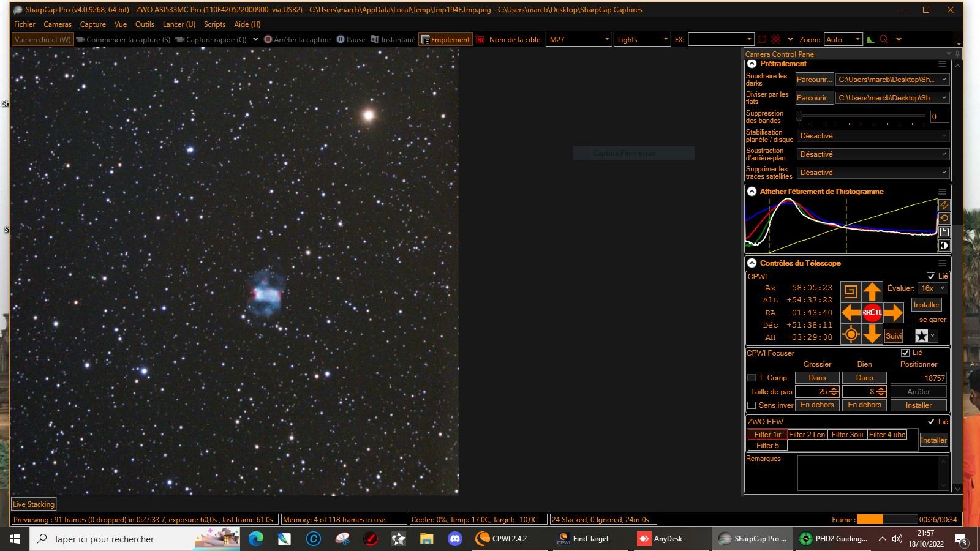Open the Cameras menu
The width and height of the screenshot is (980, 551).
tap(58, 24)
